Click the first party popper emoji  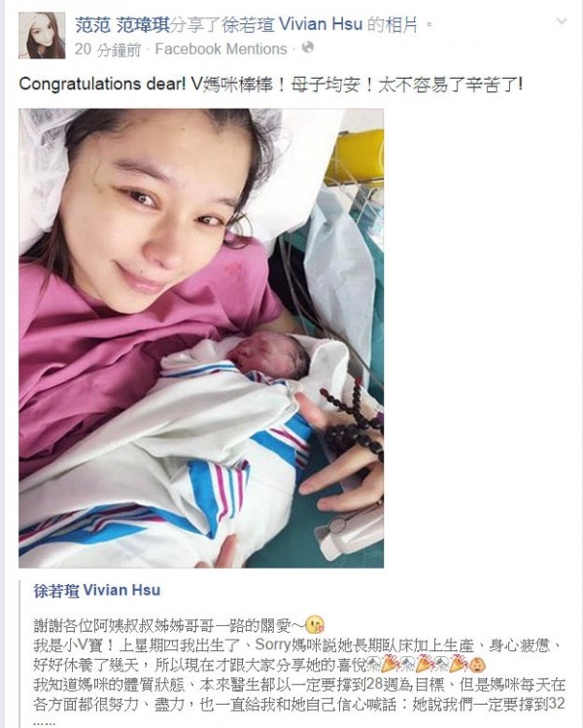tap(392, 664)
